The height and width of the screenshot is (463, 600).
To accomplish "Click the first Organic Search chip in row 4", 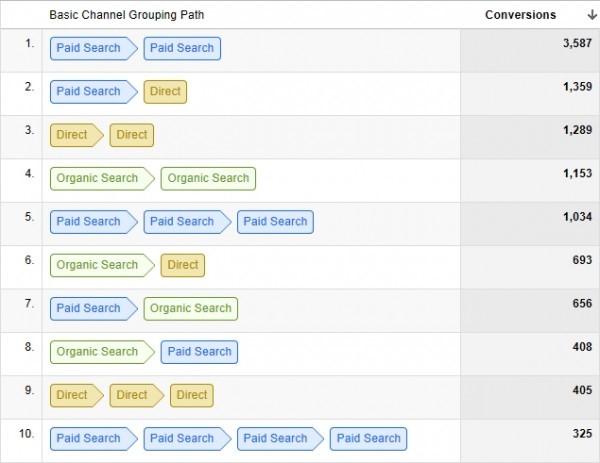I will coord(102,178).
